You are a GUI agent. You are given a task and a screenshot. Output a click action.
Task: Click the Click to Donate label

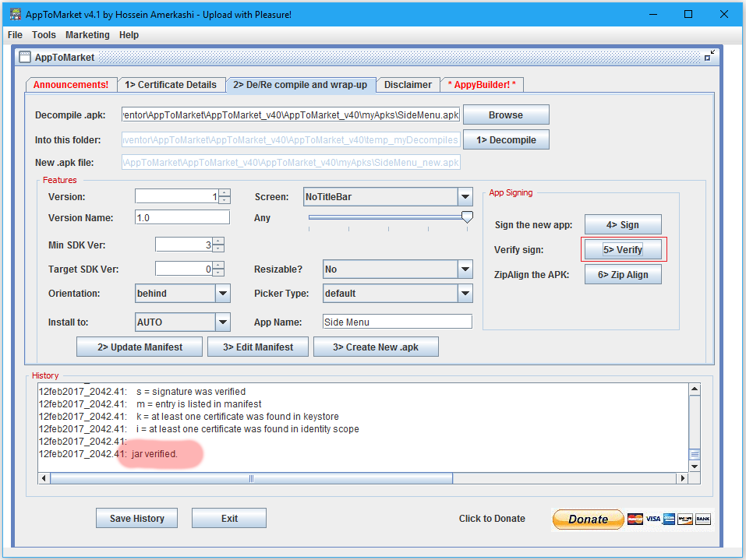point(492,518)
